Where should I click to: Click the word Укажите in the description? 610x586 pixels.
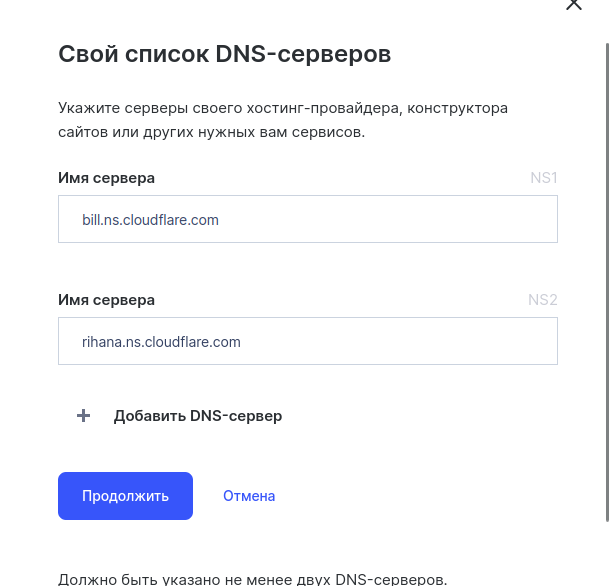(87, 107)
